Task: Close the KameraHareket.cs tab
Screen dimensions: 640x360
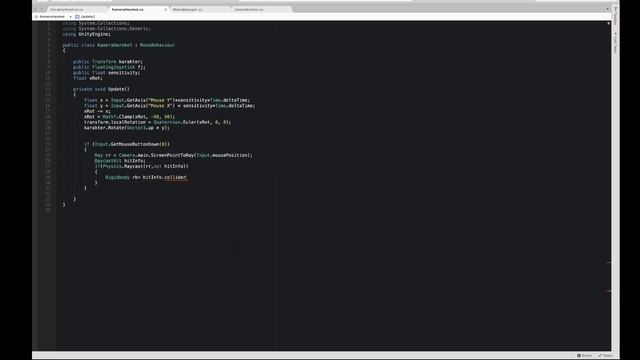Action: point(165,9)
